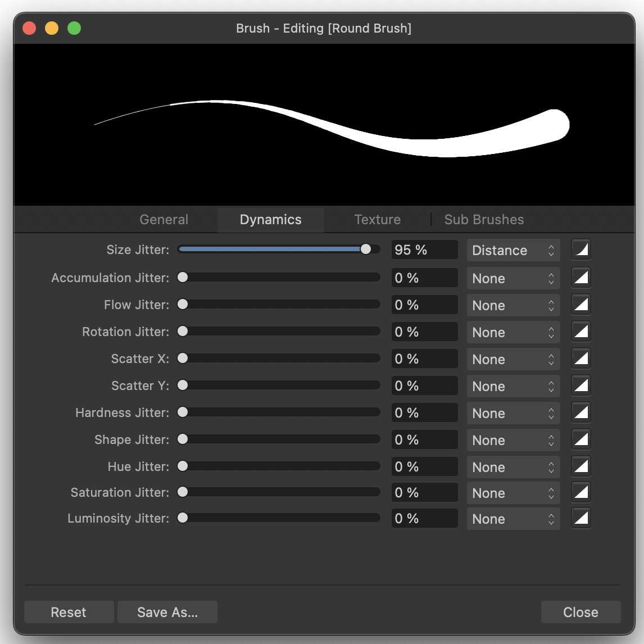This screenshot has height=644, width=644.
Task: Open the Scatter X ramp profile icon
Action: 580,359
